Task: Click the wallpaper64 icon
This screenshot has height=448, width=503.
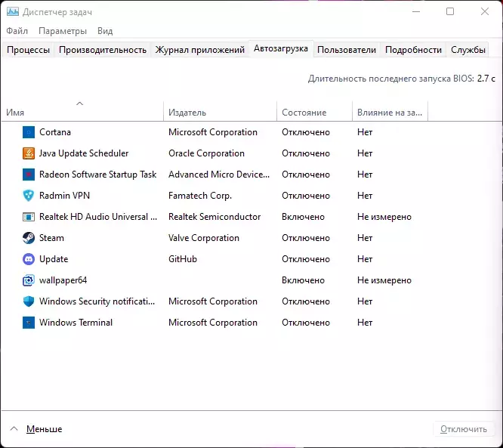Action: pos(29,280)
